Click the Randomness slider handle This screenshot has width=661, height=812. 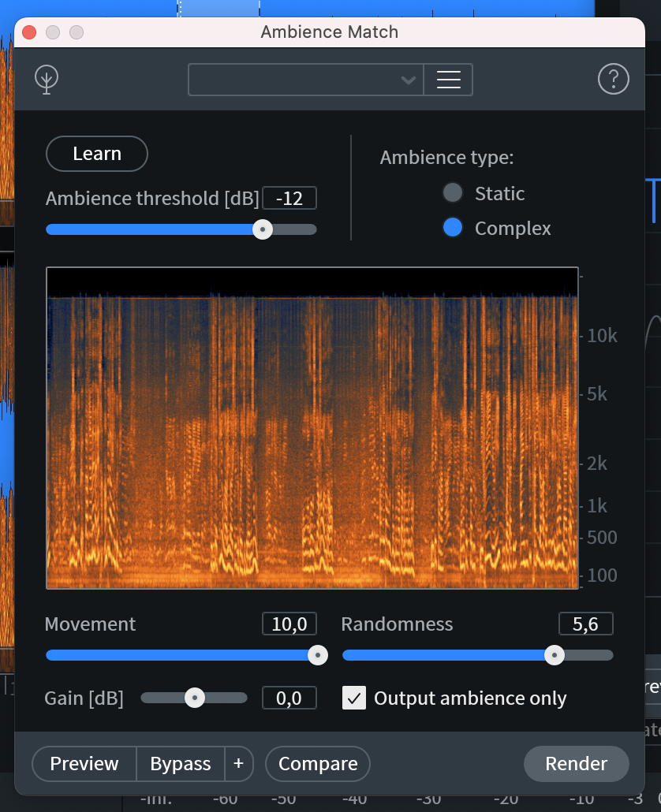(555, 655)
